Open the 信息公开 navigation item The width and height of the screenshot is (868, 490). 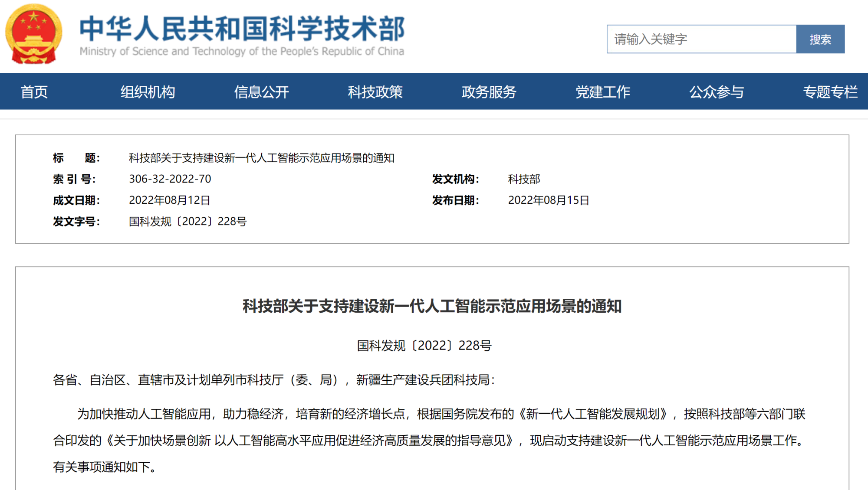point(261,92)
